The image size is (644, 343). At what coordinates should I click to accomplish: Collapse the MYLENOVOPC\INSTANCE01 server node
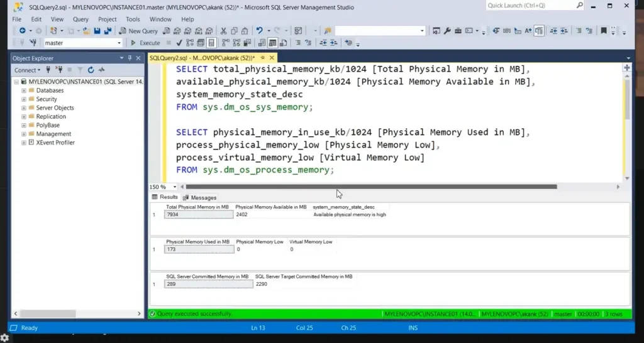pyautogui.click(x=16, y=82)
